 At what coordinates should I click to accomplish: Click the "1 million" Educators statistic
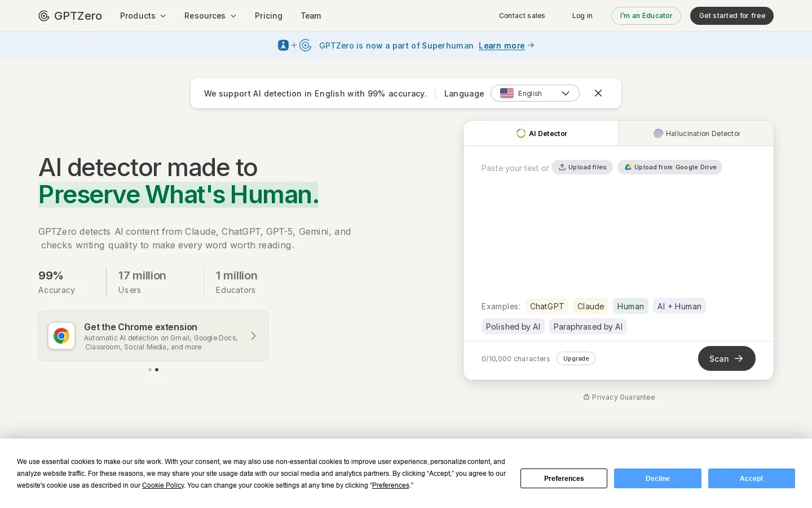click(x=236, y=282)
